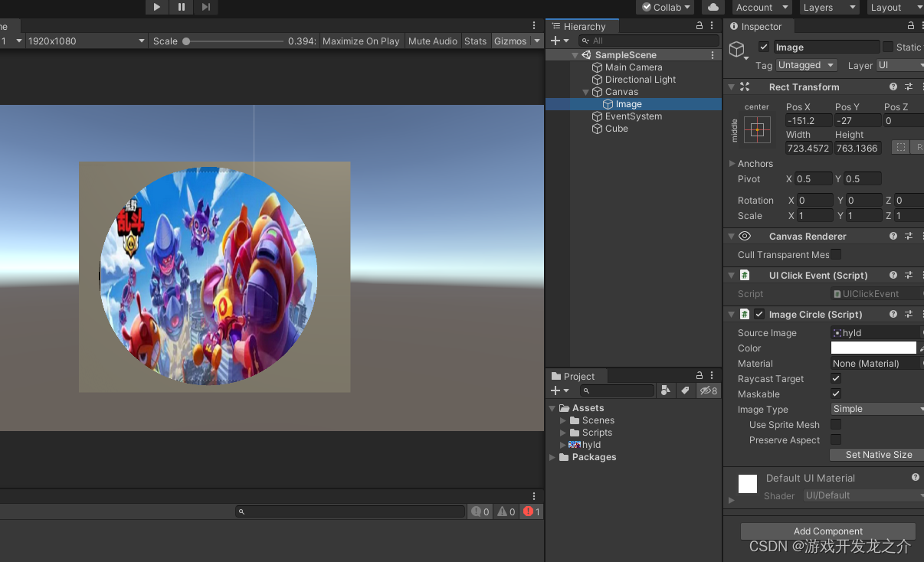924x562 pixels.
Task: Open UI Click Event preset settings icon
Action: (x=909, y=275)
